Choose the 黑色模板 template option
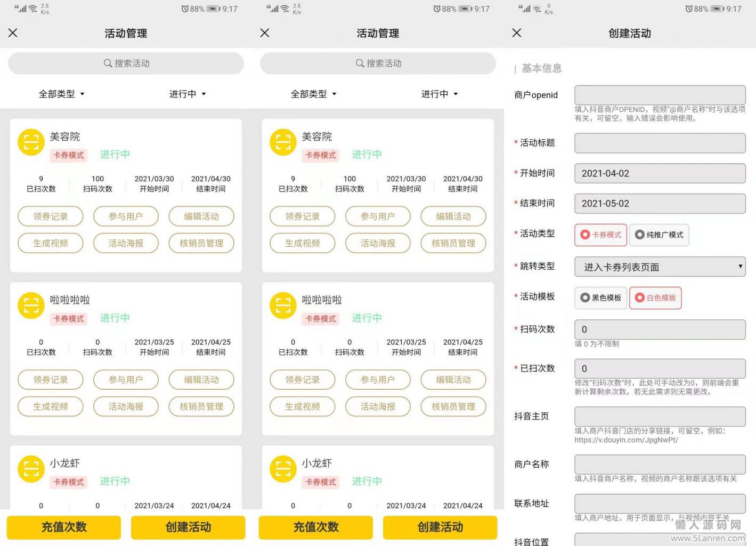The height and width of the screenshot is (546, 756). 601,298
